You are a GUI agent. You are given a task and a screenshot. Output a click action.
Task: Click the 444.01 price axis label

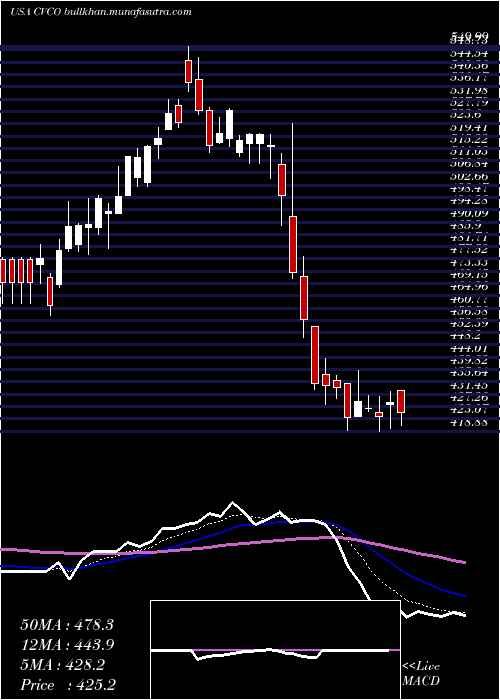tap(469, 348)
